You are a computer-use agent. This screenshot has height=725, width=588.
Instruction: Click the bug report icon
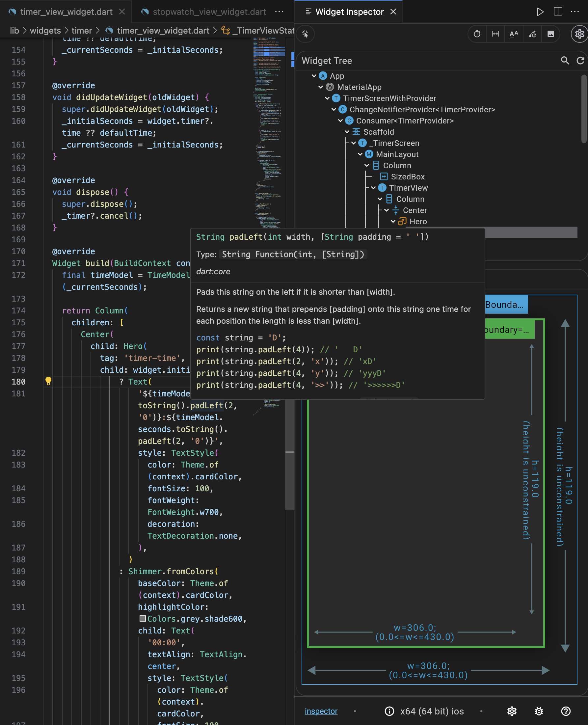[x=539, y=711]
